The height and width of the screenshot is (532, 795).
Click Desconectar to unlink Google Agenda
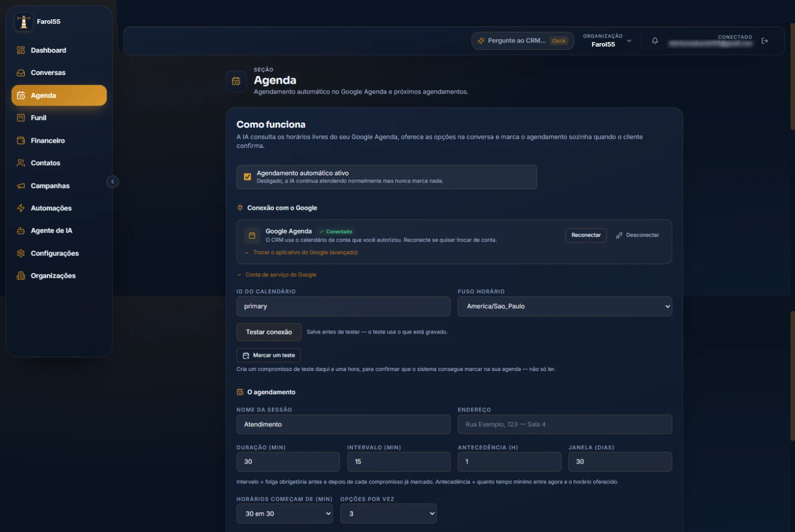point(637,235)
